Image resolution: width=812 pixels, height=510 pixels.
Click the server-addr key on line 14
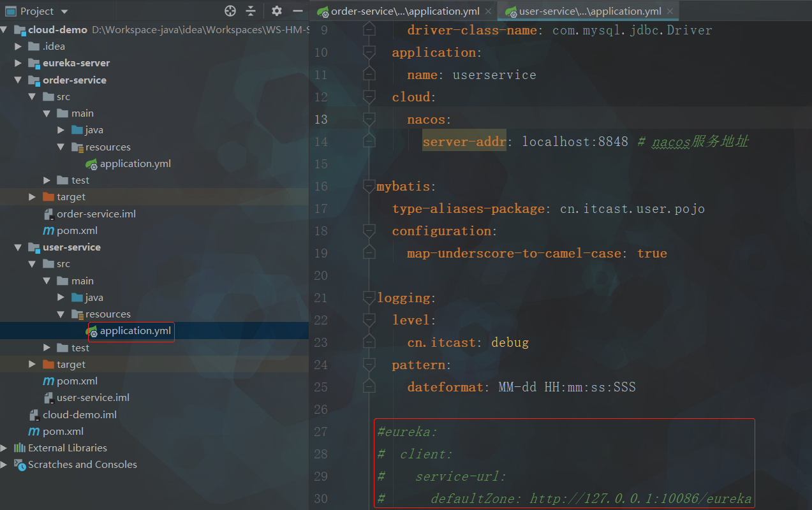(464, 142)
